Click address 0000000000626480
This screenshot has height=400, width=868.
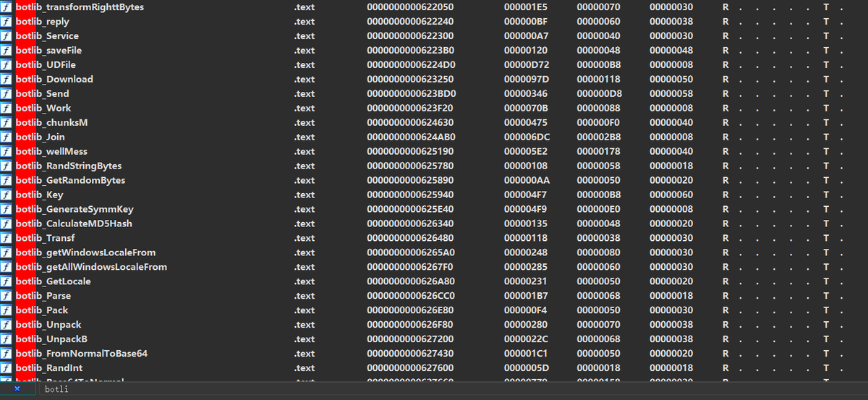tap(410, 238)
